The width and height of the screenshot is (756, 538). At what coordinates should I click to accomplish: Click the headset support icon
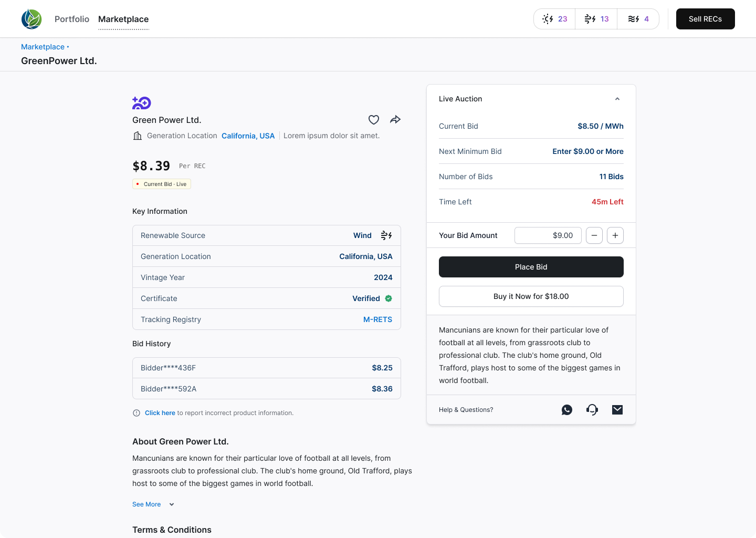pyautogui.click(x=592, y=410)
